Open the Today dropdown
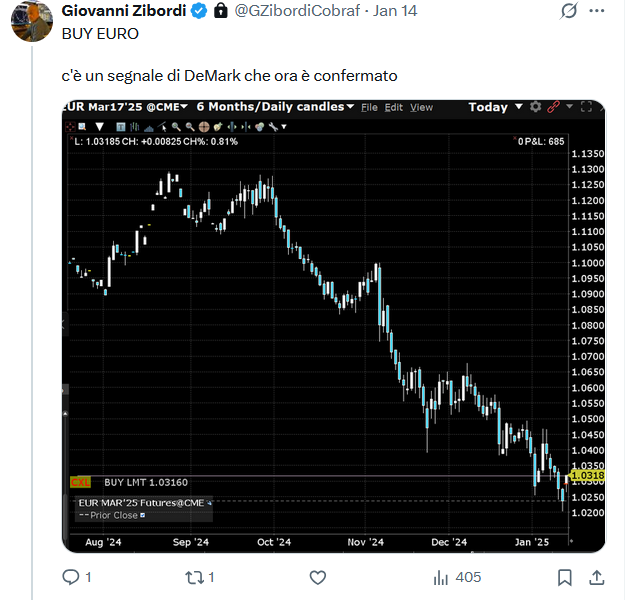The height and width of the screenshot is (600, 627). (495, 107)
